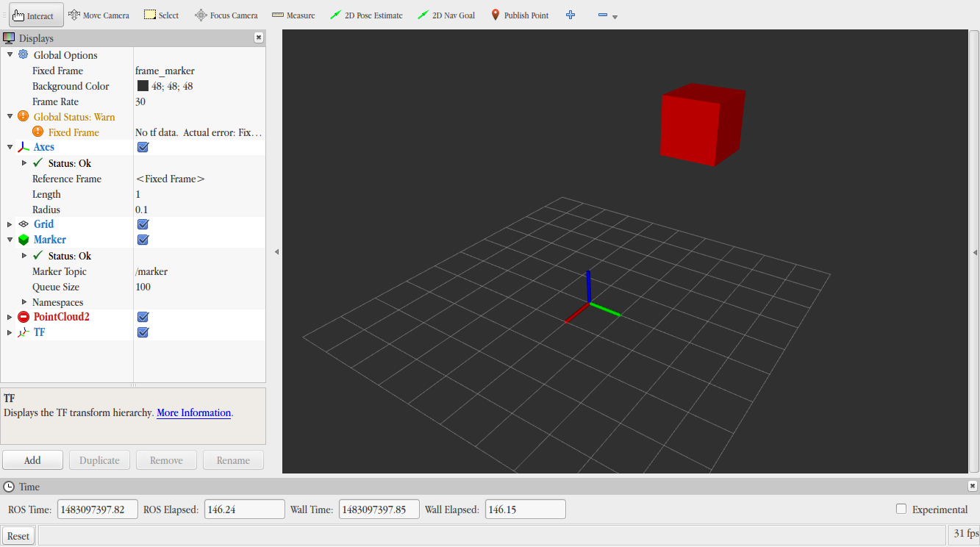Enable the Experimental checkbox in Time panel

(x=901, y=509)
